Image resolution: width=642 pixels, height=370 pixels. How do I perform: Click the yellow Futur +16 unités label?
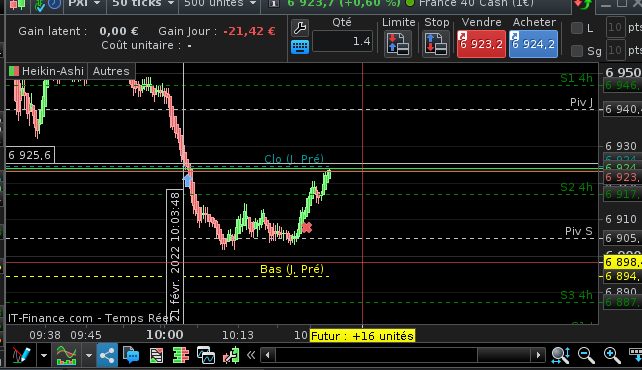point(362,336)
